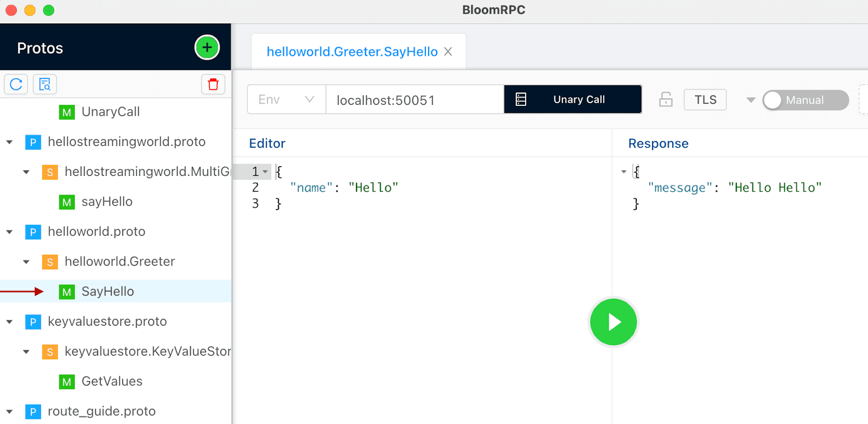Collapse the hellostreamingworld.MultiGreeter service node
Image resolution: width=868 pixels, height=424 pixels.
coord(26,172)
